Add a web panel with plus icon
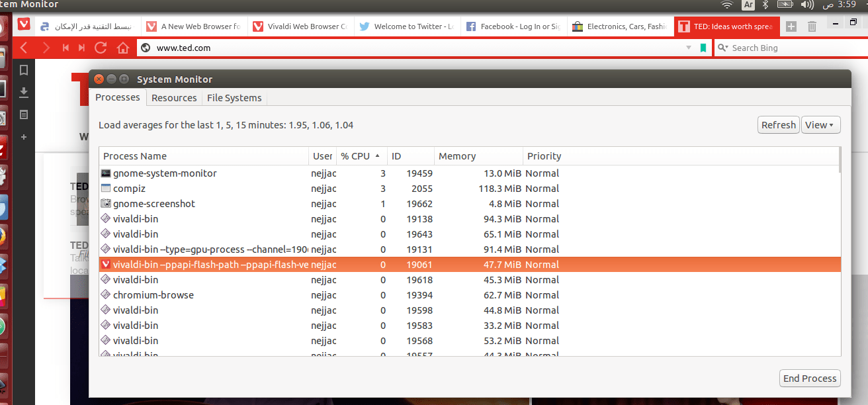 click(x=24, y=137)
